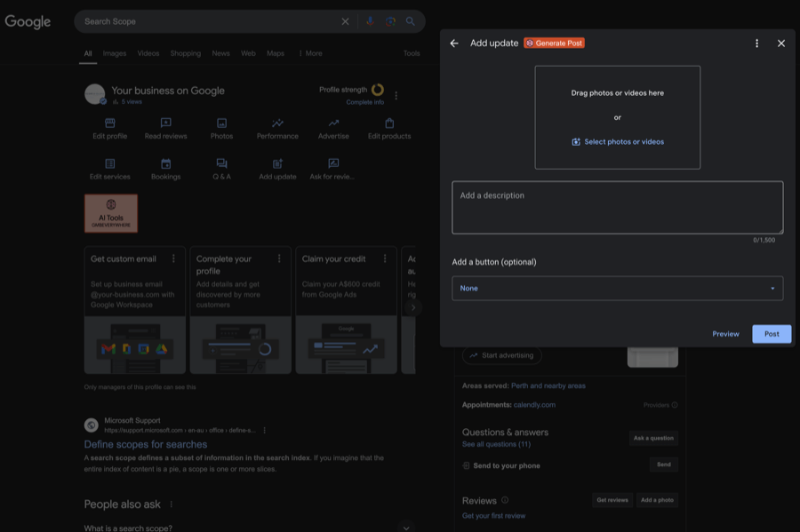Image resolution: width=800 pixels, height=532 pixels.
Task: Click the Add a photo button
Action: 657,500
